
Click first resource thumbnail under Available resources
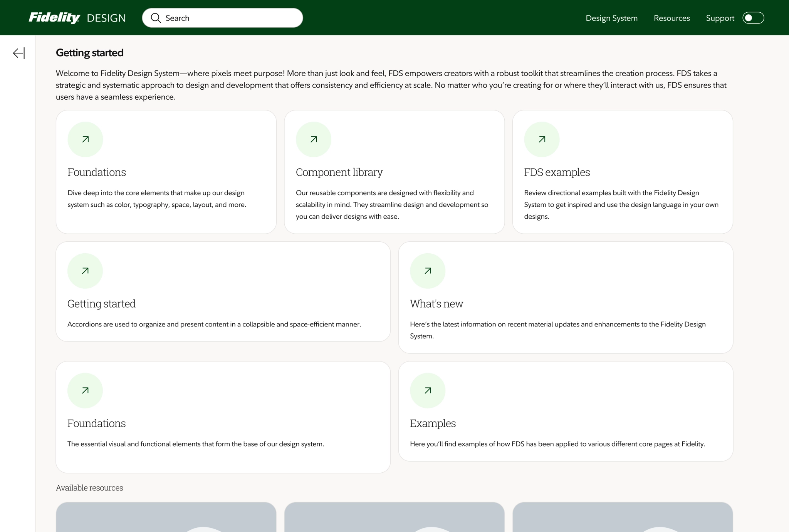(166, 517)
